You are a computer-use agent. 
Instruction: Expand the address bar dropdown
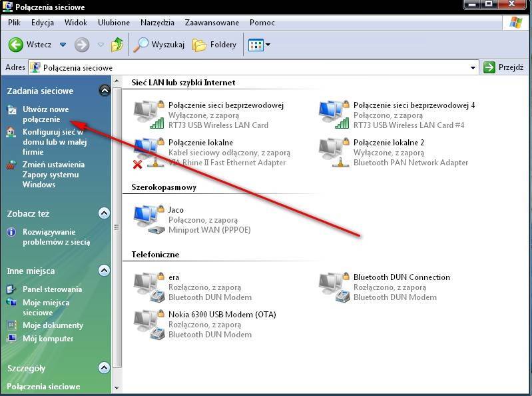(x=473, y=67)
